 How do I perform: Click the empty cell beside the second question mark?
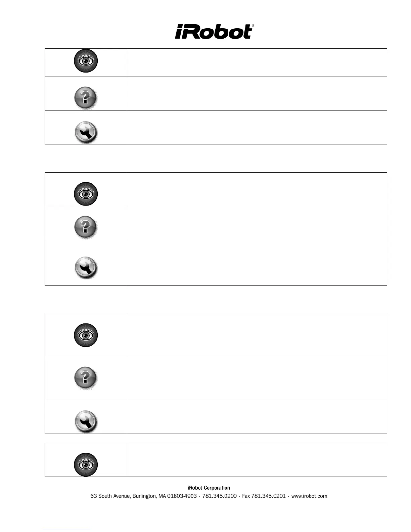(x=257, y=223)
